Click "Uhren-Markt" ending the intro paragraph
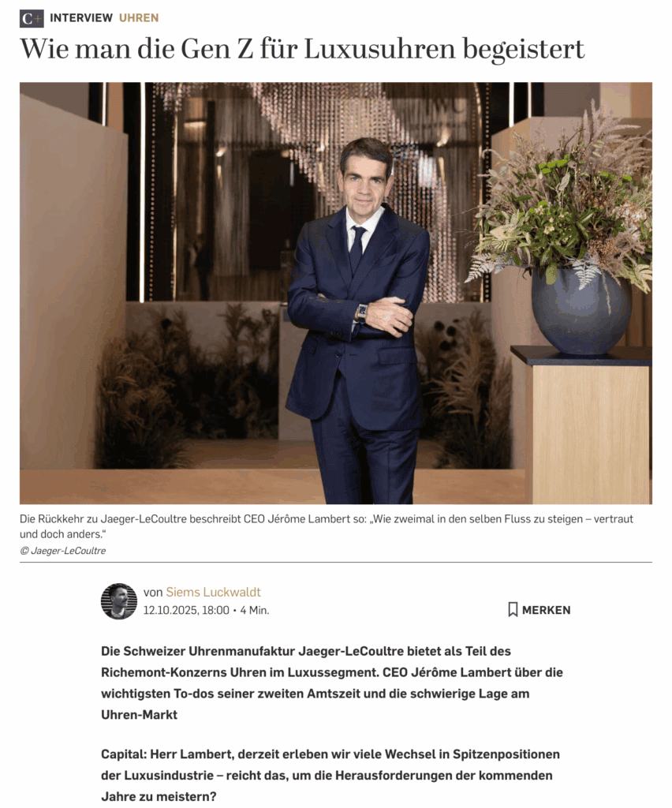The image size is (672, 808). tap(139, 715)
